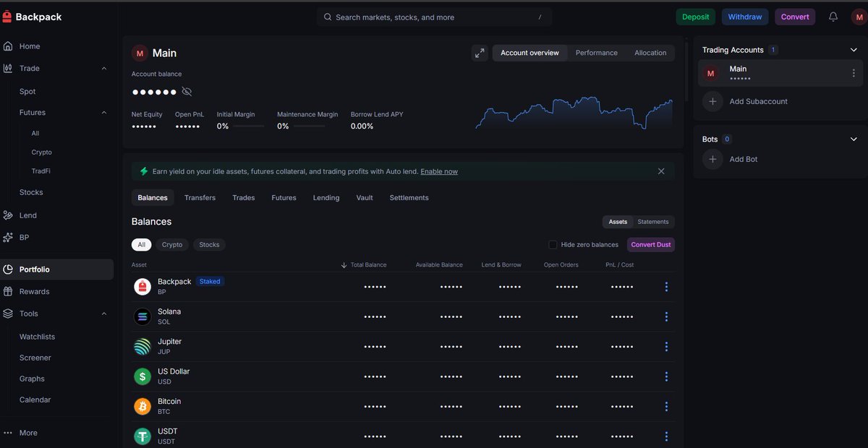Open notifications bell icon

click(x=833, y=17)
